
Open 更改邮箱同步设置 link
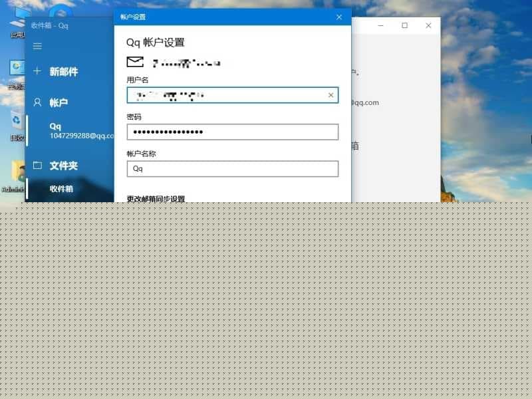[156, 198]
